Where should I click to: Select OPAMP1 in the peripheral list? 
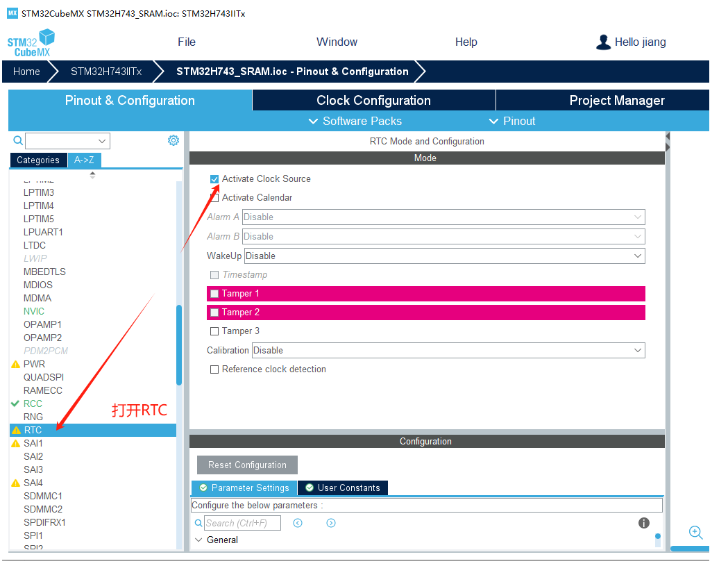(42, 324)
